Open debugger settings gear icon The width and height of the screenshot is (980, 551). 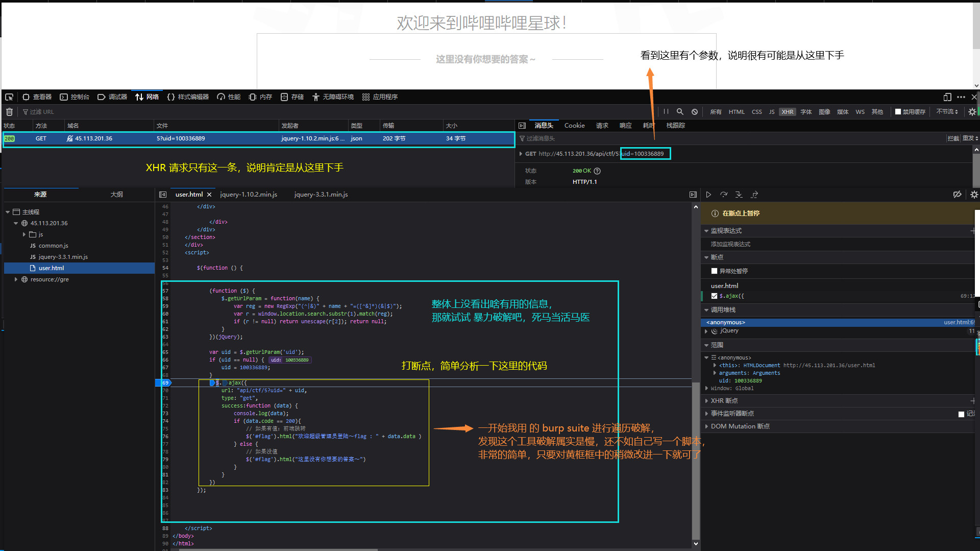click(974, 195)
